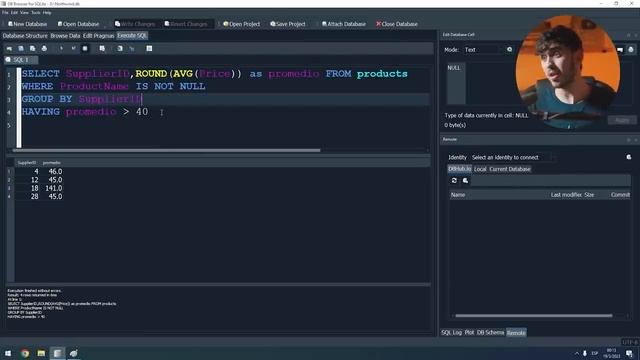The height and width of the screenshot is (360, 640).
Task: Click Name column header in remote list
Action: 458,195
